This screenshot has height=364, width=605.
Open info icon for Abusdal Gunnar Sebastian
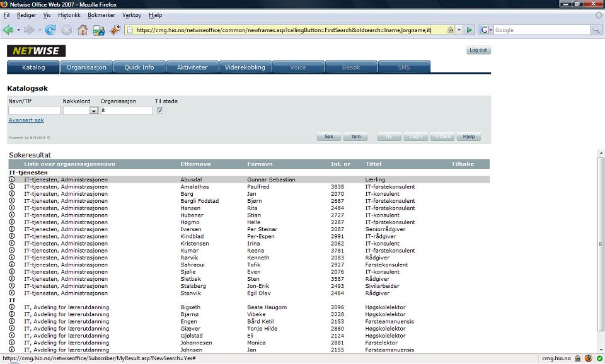[12, 179]
